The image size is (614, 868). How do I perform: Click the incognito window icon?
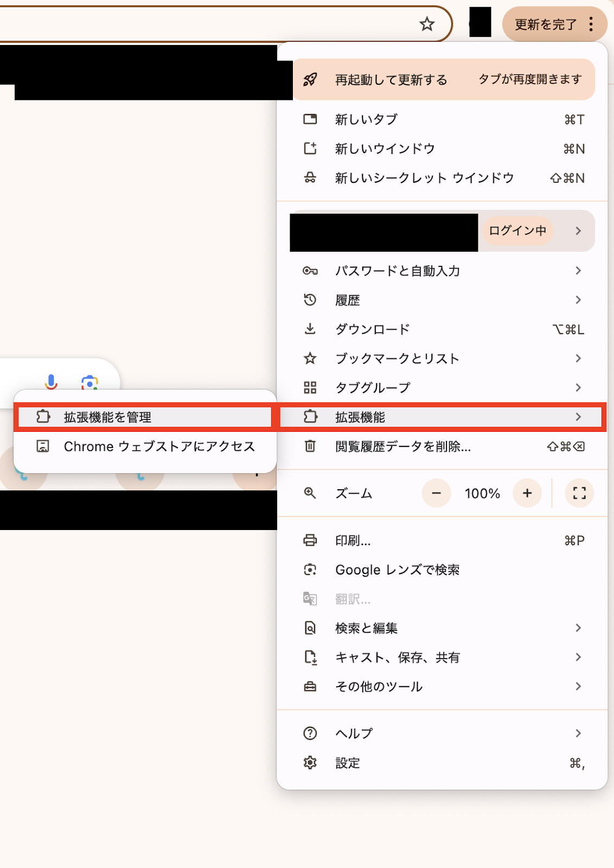click(310, 177)
